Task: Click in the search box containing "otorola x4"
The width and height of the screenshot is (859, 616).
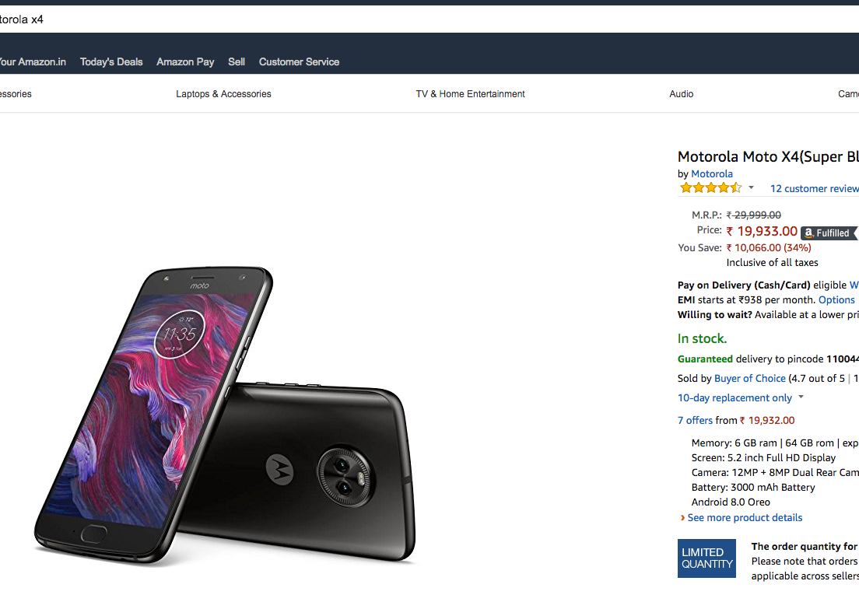Action: click(389, 19)
